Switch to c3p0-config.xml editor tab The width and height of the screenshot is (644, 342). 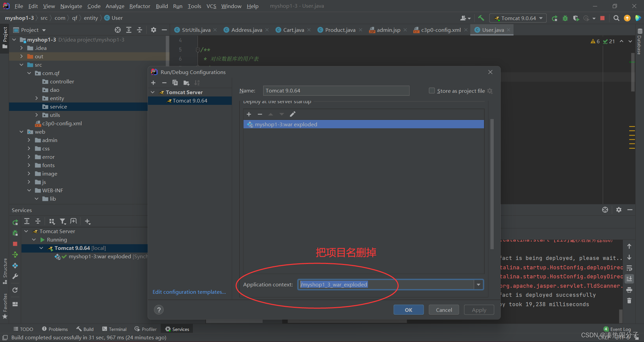pos(441,30)
